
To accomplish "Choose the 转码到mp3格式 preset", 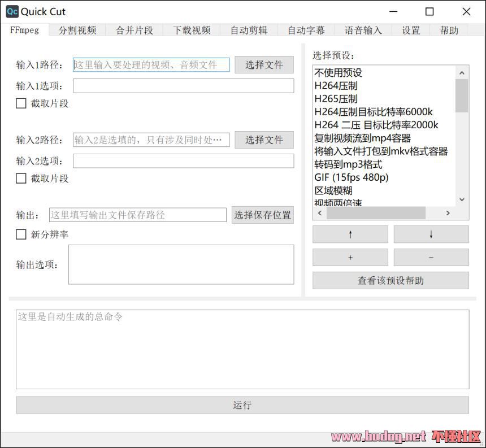I will [x=348, y=164].
